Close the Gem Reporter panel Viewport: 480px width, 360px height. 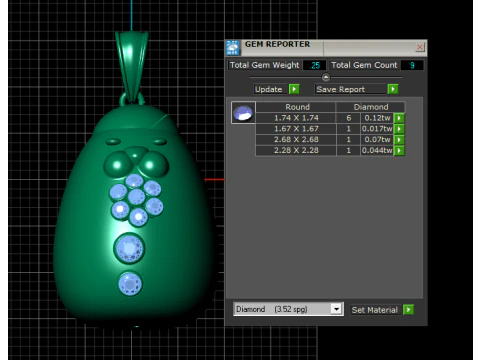420,47
